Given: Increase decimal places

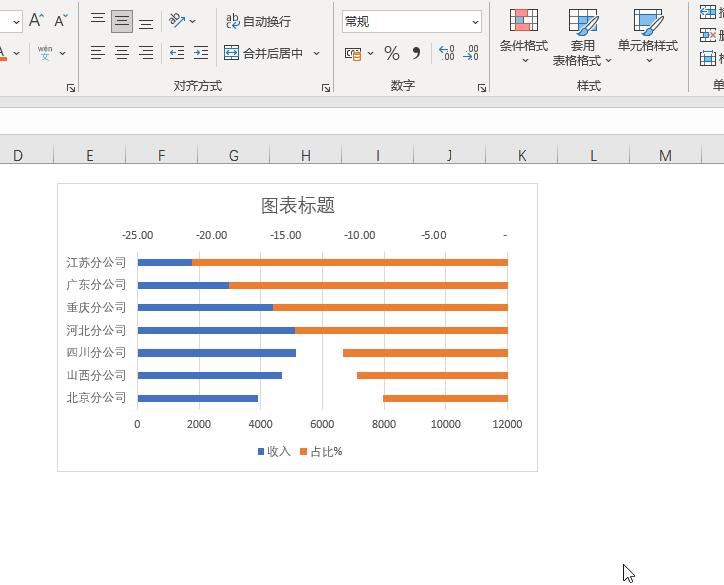Looking at the screenshot, I should pyautogui.click(x=446, y=53).
